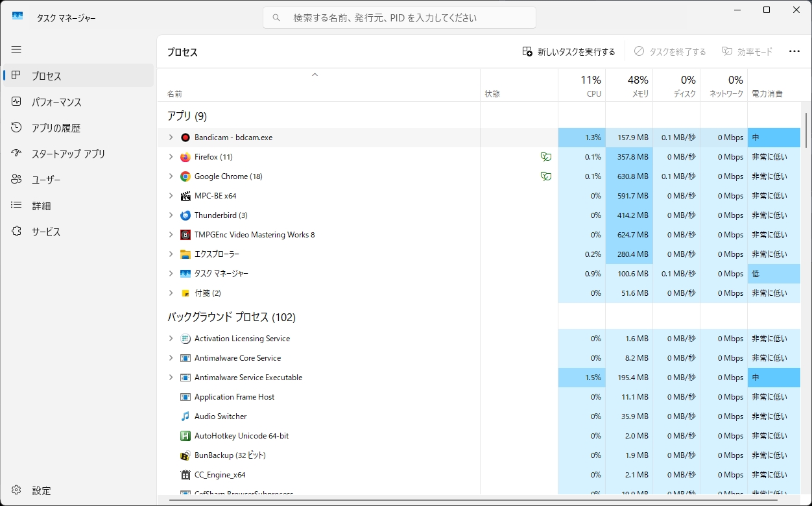Sort by the ネットワーク column header
812x506 pixels.
point(724,86)
